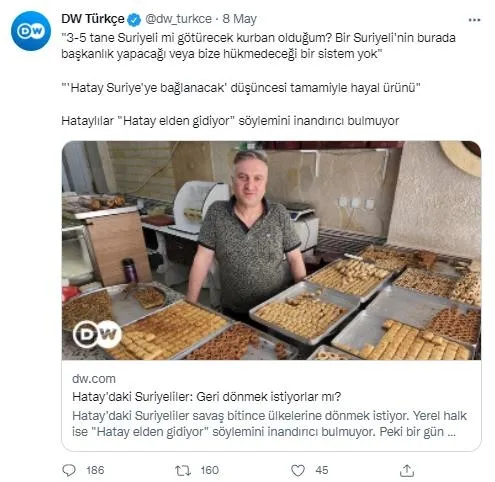
Task: Click the blue verified badge
Action: 134,19
